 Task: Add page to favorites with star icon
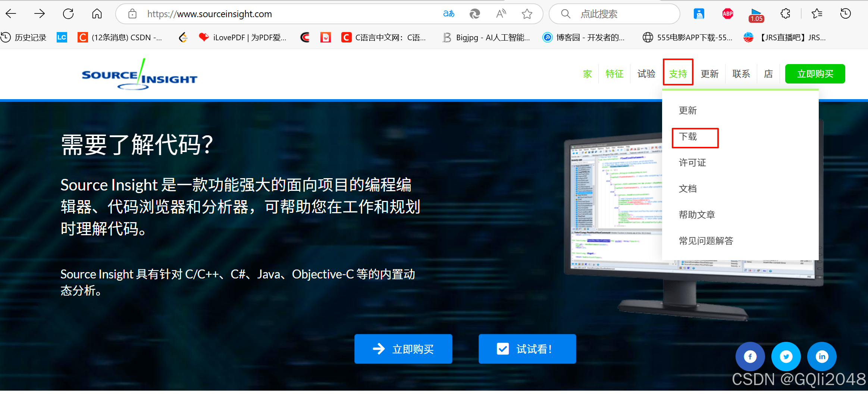527,14
